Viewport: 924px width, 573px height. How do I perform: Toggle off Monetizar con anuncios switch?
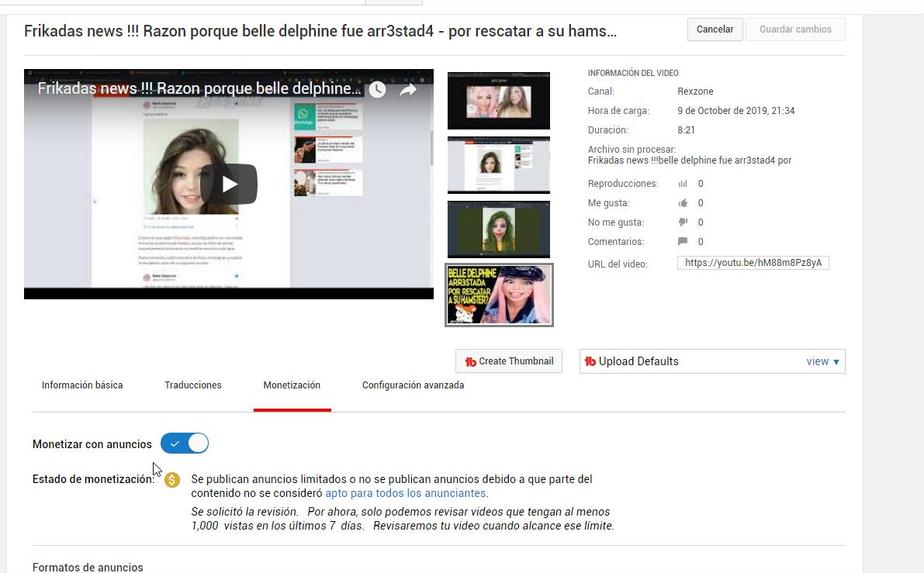[x=185, y=444]
